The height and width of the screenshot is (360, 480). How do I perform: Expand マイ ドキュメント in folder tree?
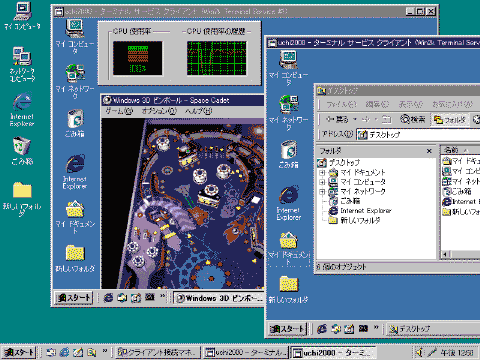point(322,173)
